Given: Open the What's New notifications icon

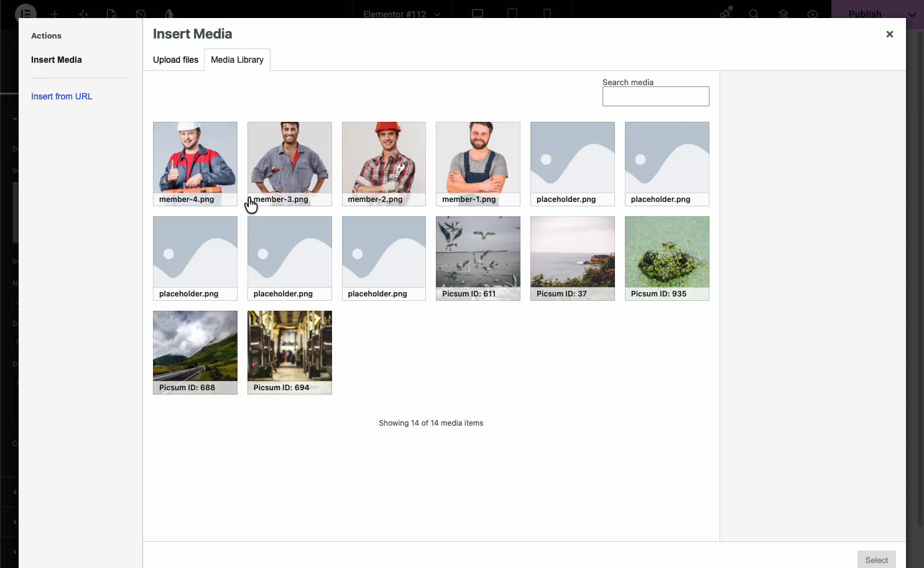Looking at the screenshot, I should coord(725,14).
